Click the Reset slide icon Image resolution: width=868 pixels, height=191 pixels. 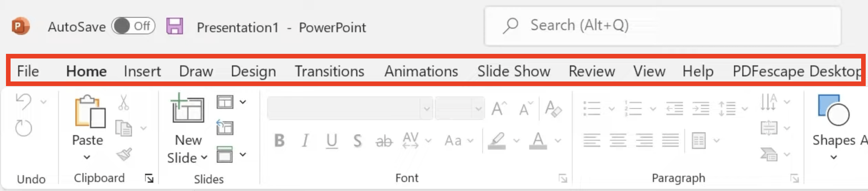pyautogui.click(x=225, y=127)
